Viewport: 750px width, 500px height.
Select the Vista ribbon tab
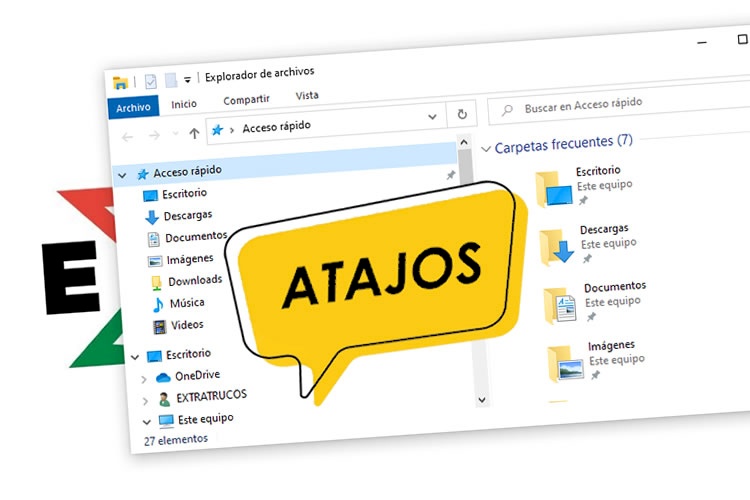pos(307,96)
